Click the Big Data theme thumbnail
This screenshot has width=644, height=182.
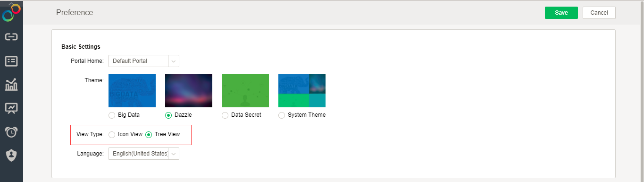[x=132, y=91]
